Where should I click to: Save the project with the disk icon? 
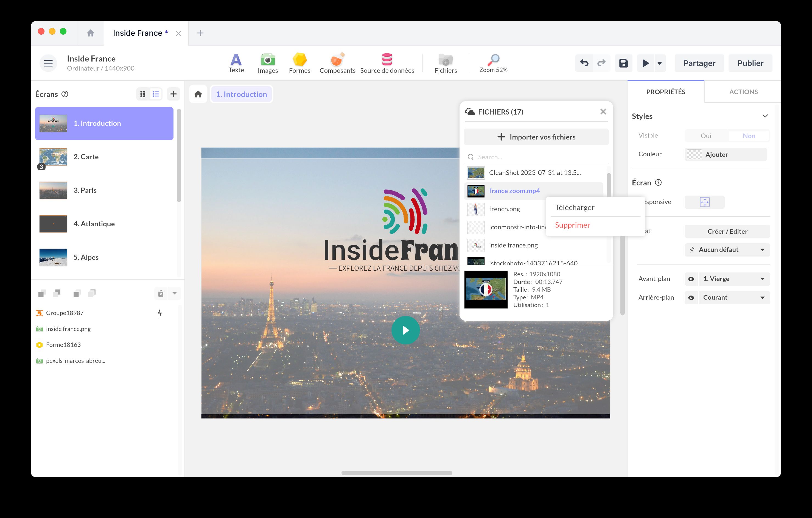pyautogui.click(x=623, y=63)
